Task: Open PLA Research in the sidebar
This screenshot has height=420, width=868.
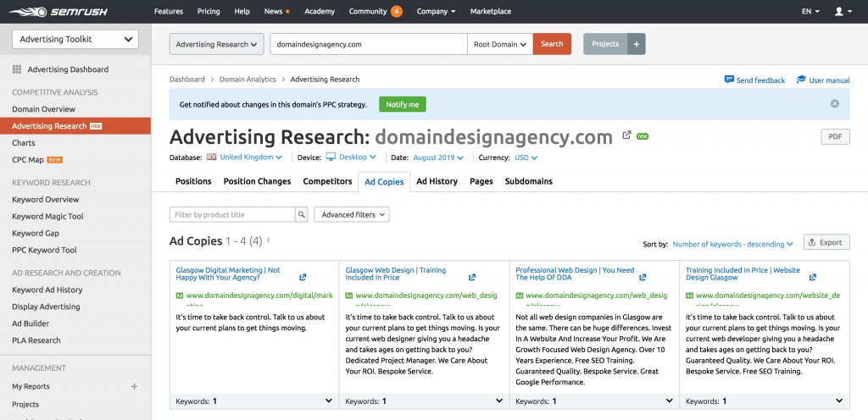Action: coord(36,340)
